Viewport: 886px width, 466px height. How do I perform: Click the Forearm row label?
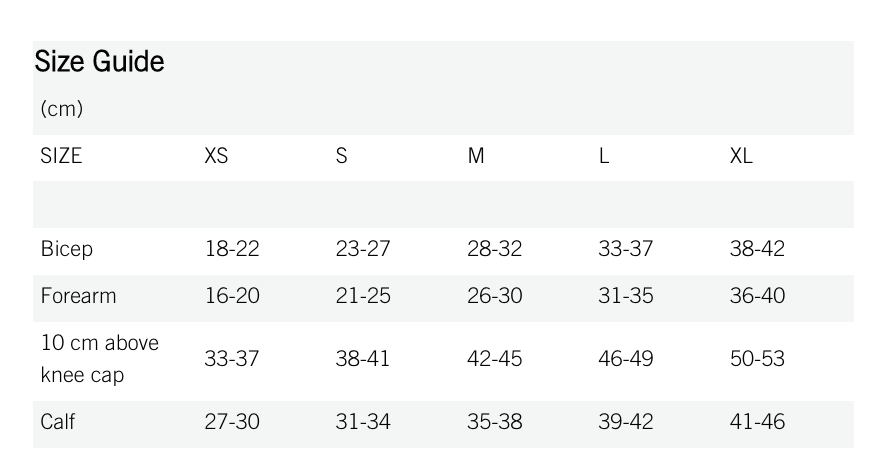[78, 296]
